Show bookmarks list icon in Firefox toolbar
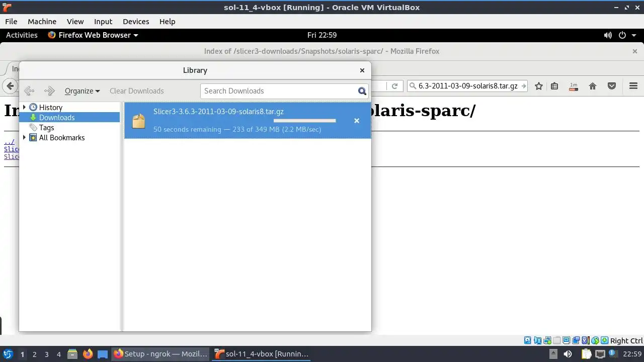The height and width of the screenshot is (362, 644). tap(554, 86)
